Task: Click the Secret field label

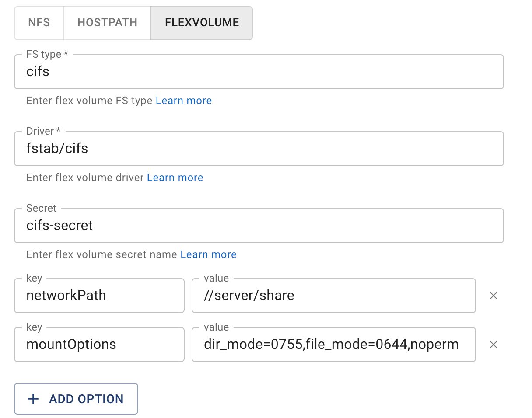Action: tap(42, 208)
